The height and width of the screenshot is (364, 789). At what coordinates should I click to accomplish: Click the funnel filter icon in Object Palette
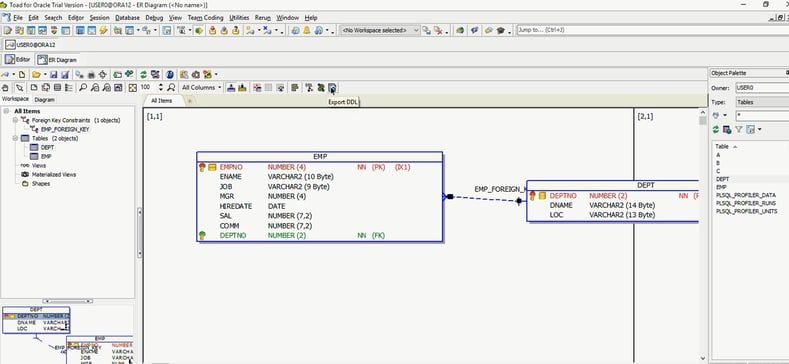point(739,130)
